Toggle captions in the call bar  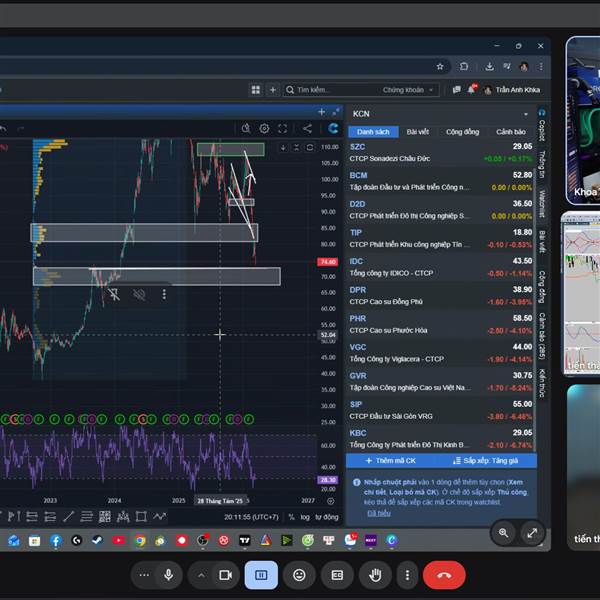tap(338, 575)
